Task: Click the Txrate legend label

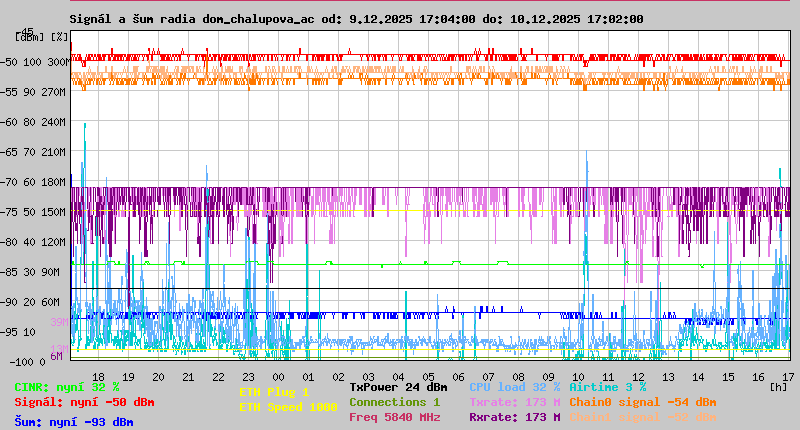Action: coord(514,402)
